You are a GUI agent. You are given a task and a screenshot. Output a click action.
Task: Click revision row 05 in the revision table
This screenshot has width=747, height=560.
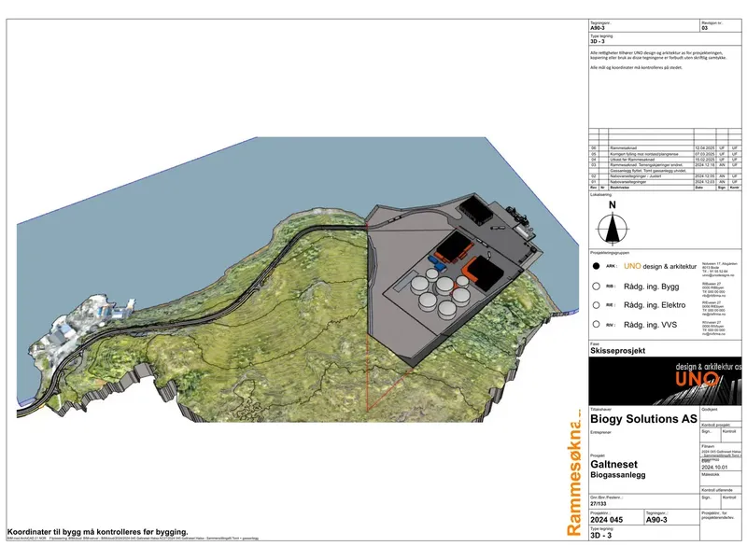point(665,154)
